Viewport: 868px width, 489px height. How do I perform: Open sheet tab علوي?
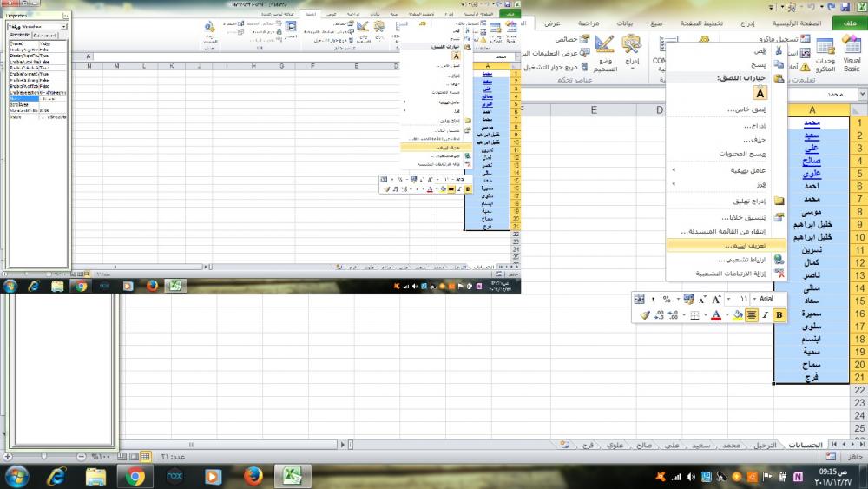click(x=615, y=445)
